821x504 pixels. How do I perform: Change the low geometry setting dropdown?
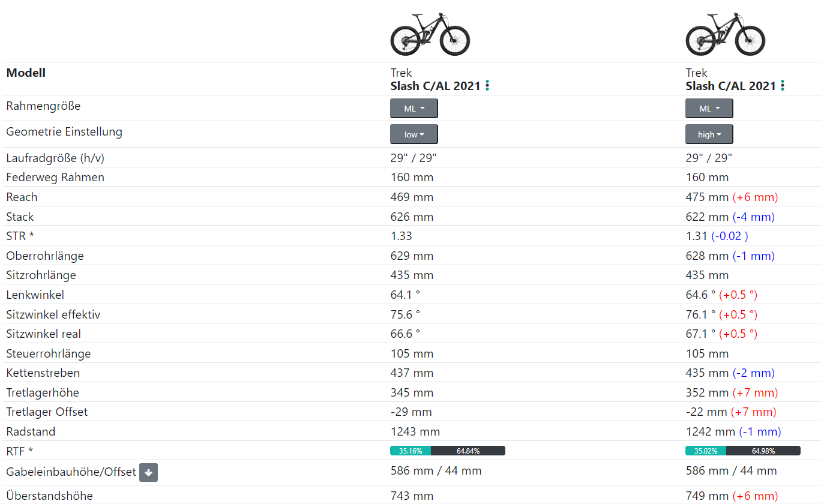(x=414, y=134)
